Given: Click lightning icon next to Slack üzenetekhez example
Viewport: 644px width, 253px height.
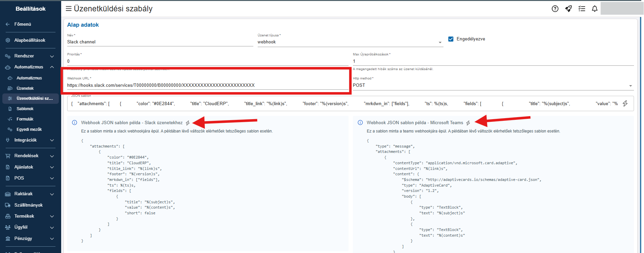Looking at the screenshot, I should 188,123.
